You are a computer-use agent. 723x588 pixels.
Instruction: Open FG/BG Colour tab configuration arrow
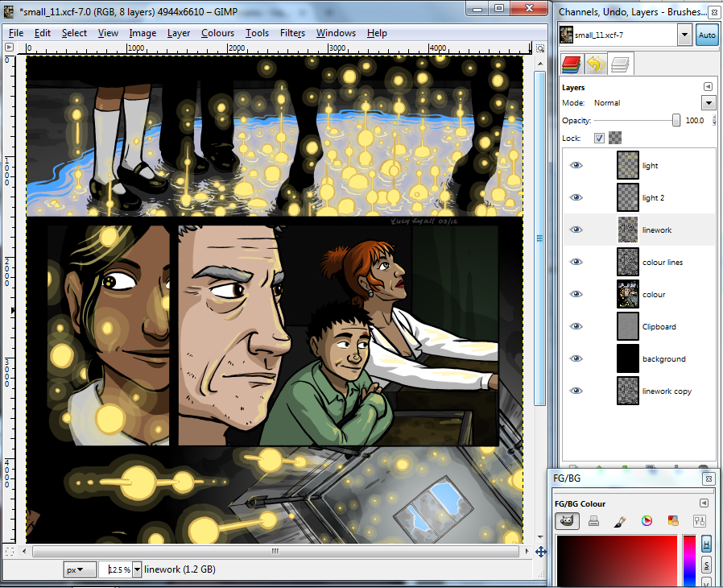[x=704, y=503]
